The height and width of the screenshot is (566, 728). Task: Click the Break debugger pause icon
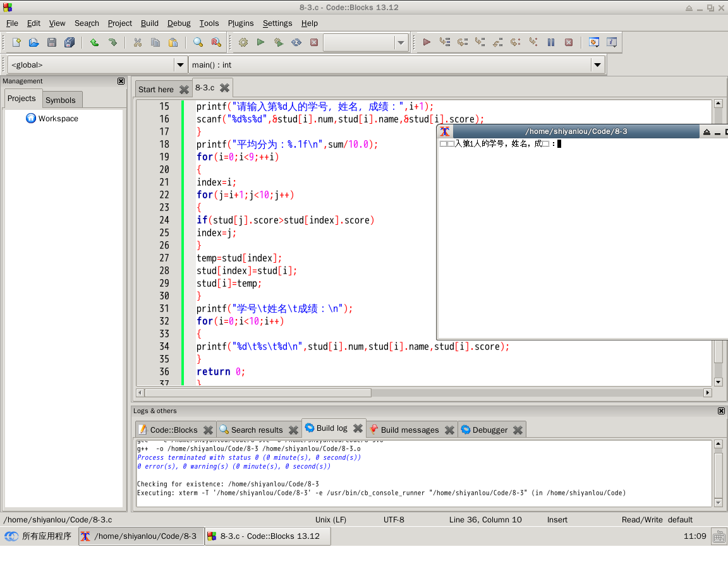click(551, 43)
